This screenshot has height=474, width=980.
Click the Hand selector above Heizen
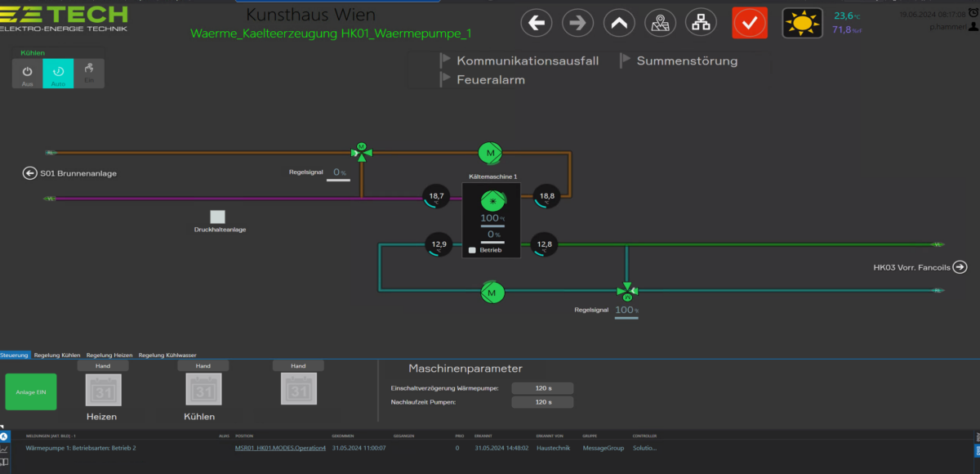click(103, 366)
